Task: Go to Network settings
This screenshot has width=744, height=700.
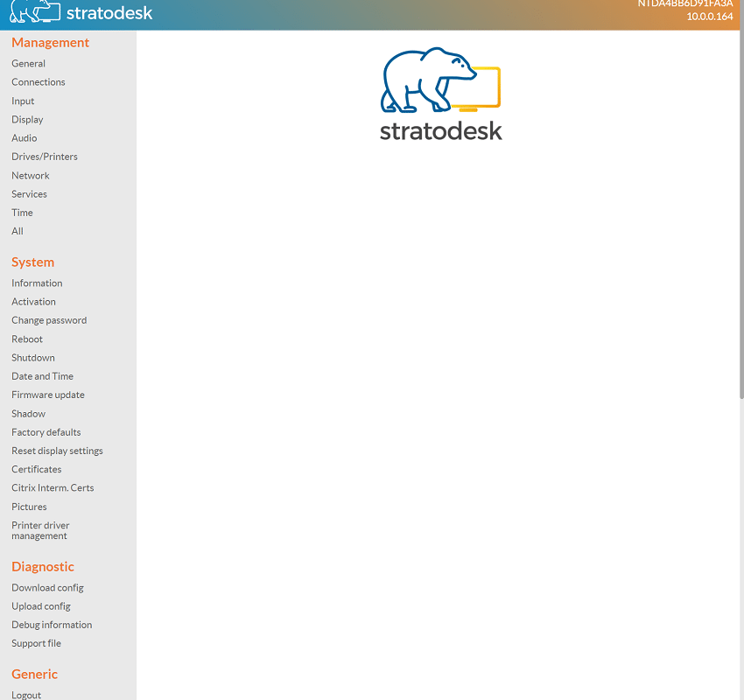Action: pos(31,176)
